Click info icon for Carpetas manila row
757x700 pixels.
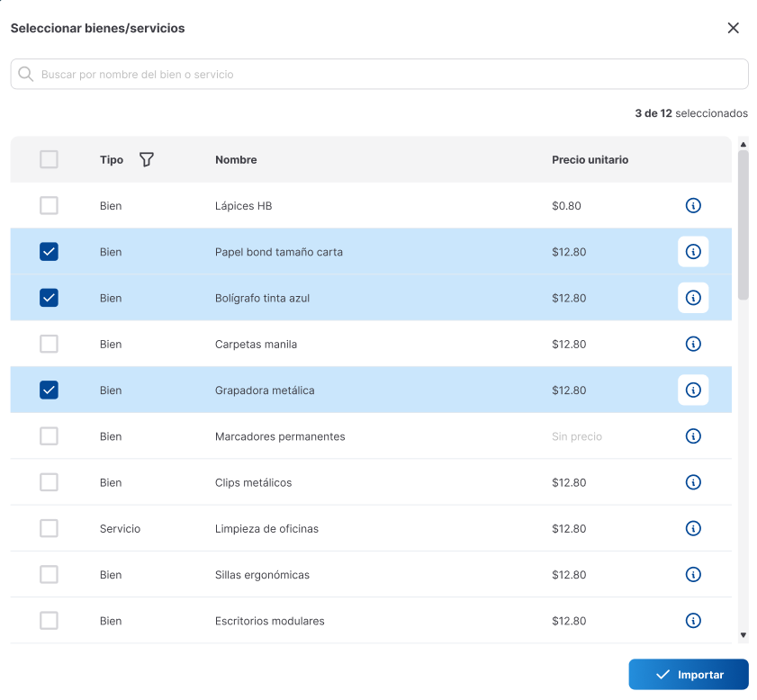pos(693,344)
